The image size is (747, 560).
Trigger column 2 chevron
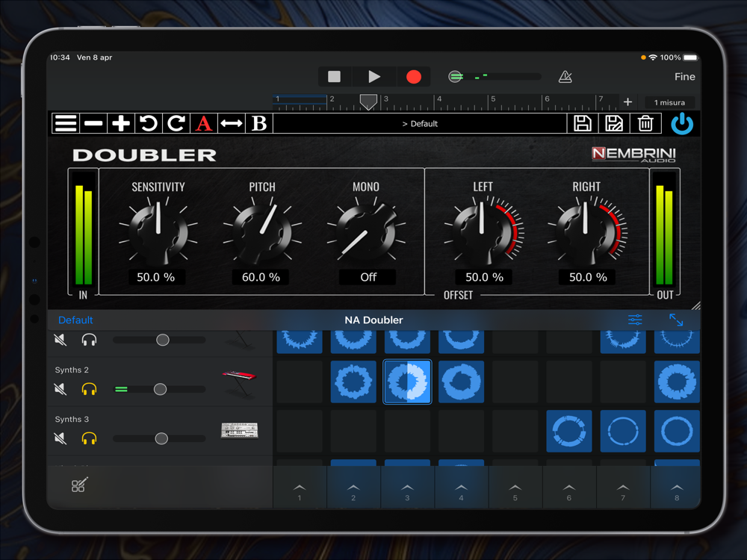[x=353, y=488]
